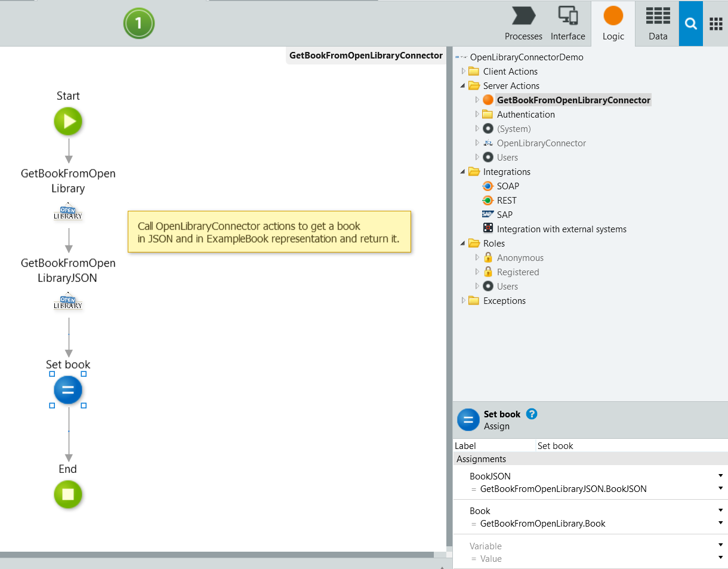Select the OpenLibraryConnectorDemo module root
The height and width of the screenshot is (569, 728).
526,57
